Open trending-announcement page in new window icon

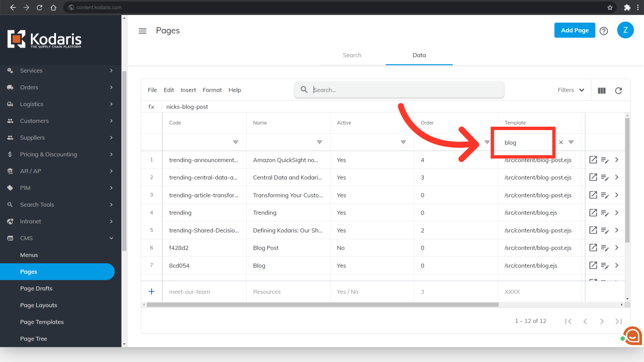(593, 160)
